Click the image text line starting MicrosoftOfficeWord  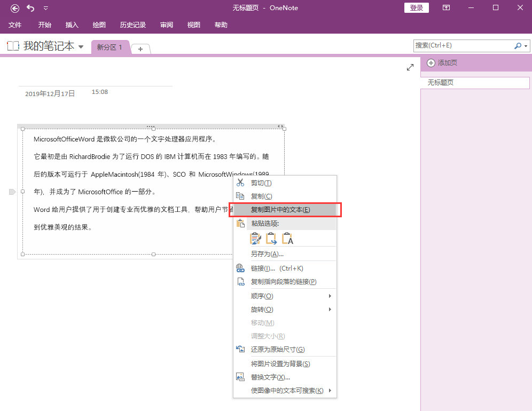point(125,139)
